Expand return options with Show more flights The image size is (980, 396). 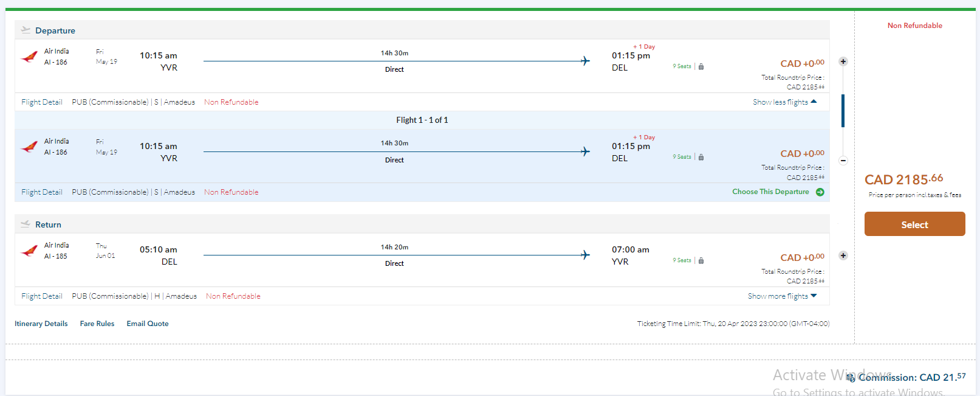tap(782, 296)
